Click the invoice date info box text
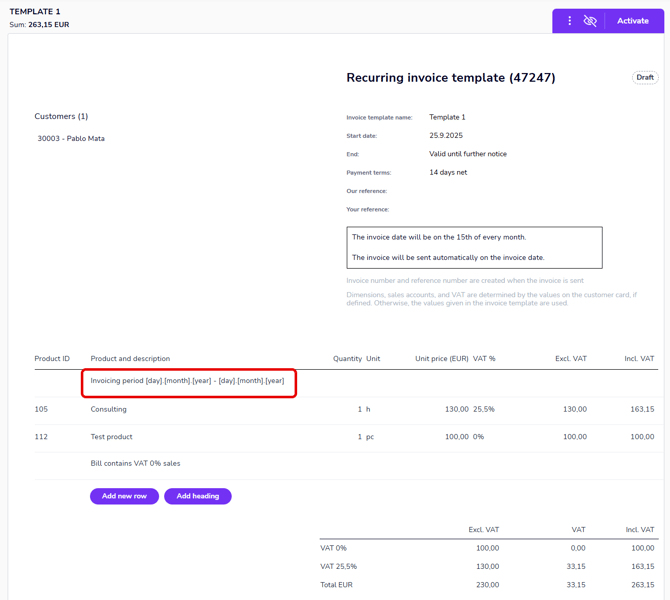This screenshot has height=600, width=670. pos(474,247)
